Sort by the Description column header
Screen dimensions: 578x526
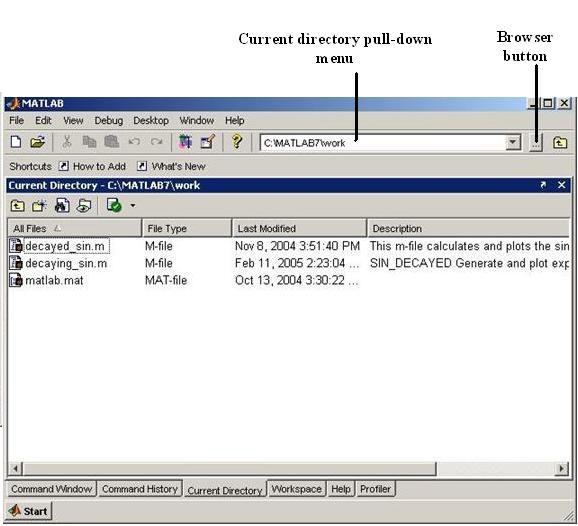click(x=469, y=229)
